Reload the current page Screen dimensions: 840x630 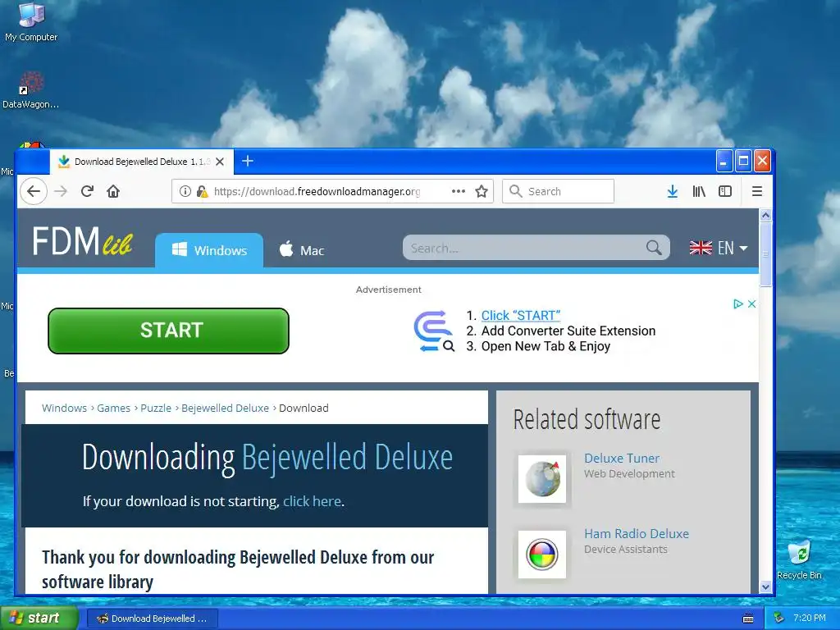pyautogui.click(x=87, y=191)
